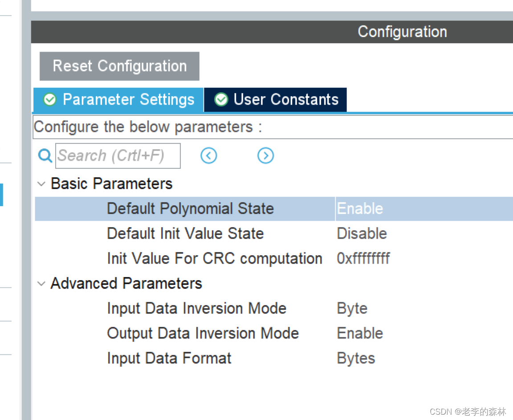The width and height of the screenshot is (513, 420).
Task: Click the Reset Configuration button
Action: click(119, 66)
